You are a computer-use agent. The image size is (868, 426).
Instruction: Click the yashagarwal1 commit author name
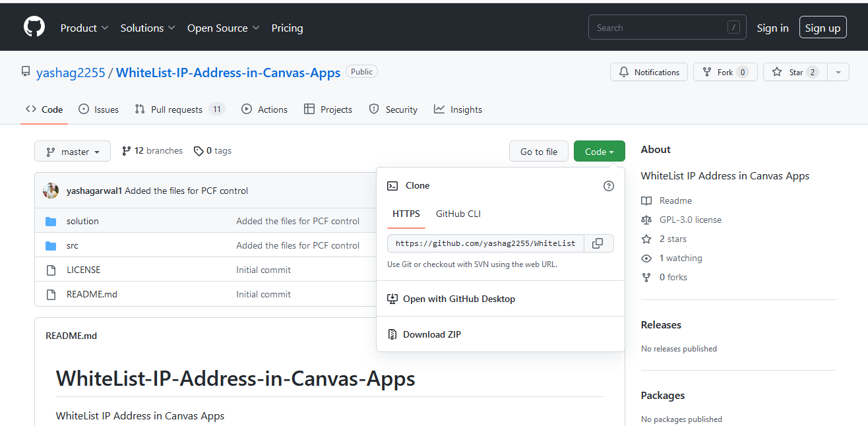point(94,191)
